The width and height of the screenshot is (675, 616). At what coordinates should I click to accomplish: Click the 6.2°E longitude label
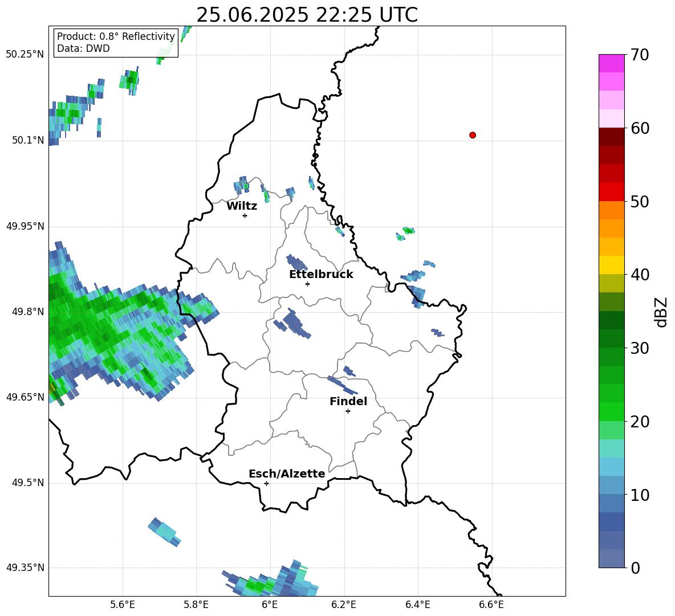pyautogui.click(x=344, y=605)
